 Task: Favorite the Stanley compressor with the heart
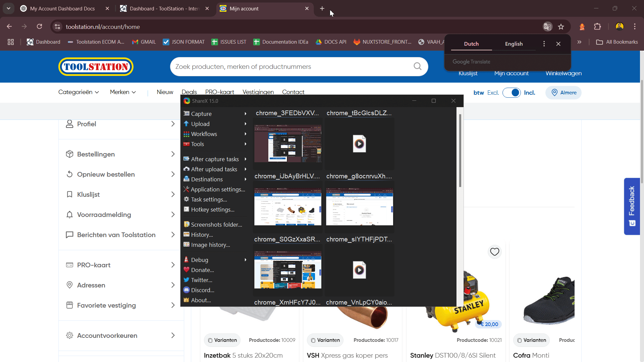495,252
